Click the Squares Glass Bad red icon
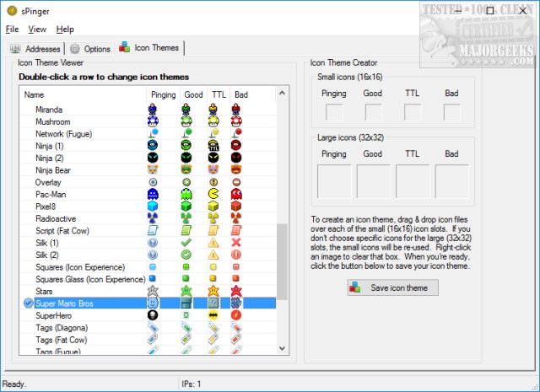Screen dimensions: 540x392 coord(236,278)
